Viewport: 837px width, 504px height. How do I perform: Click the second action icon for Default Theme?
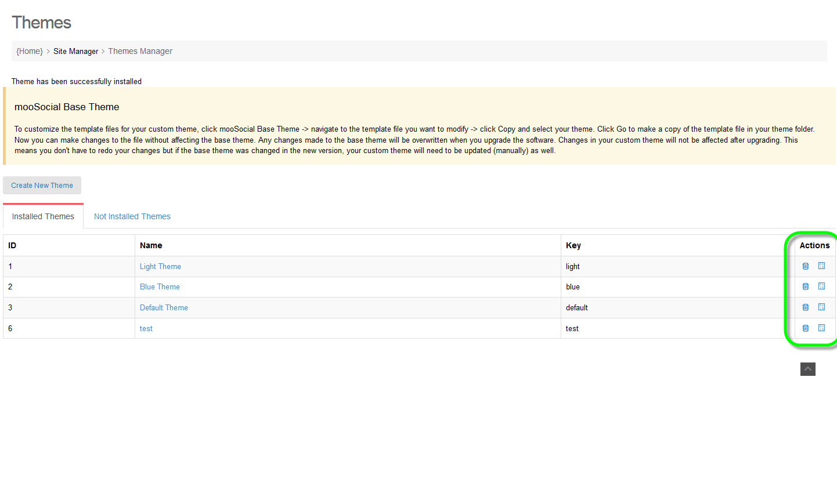coord(821,307)
